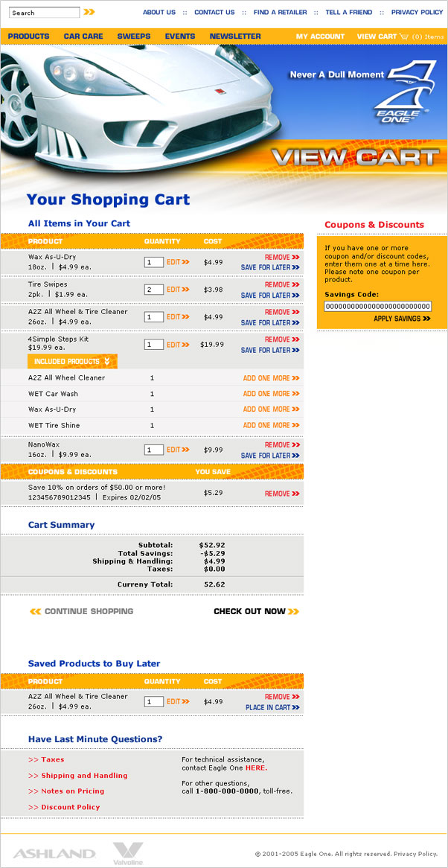Collapse the Included Products expander

click(x=72, y=362)
